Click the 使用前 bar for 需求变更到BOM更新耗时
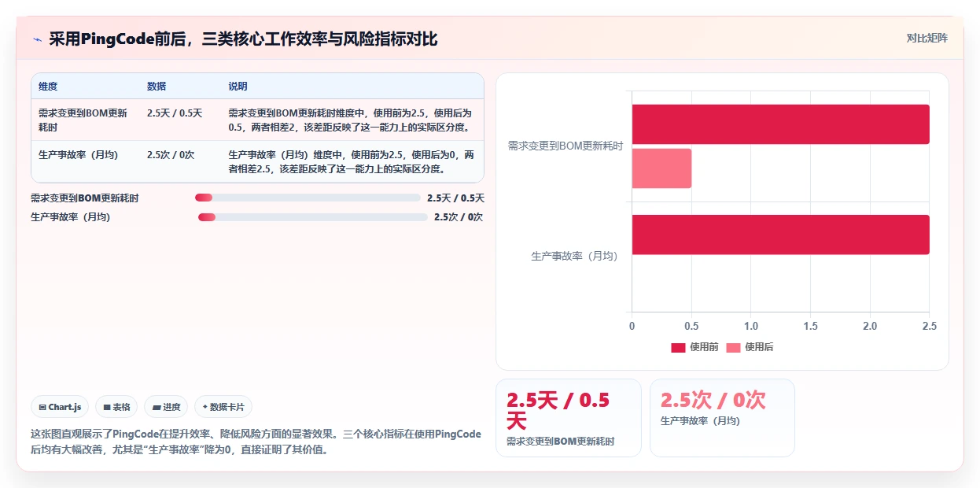980x488 pixels. (x=780, y=124)
